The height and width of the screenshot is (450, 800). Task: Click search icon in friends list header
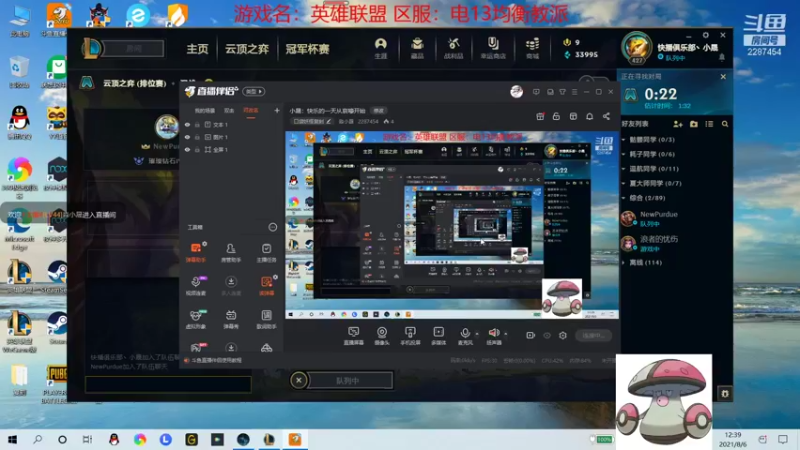(725, 124)
